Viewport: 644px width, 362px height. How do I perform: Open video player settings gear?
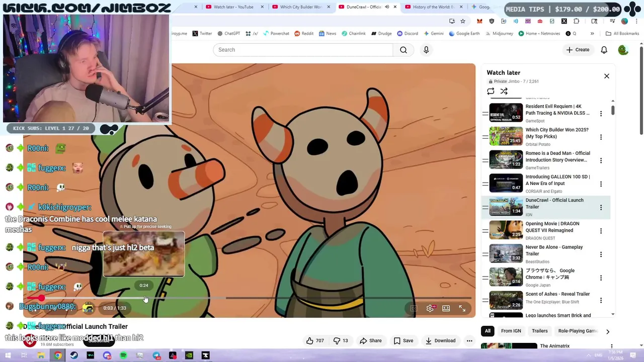430,308
